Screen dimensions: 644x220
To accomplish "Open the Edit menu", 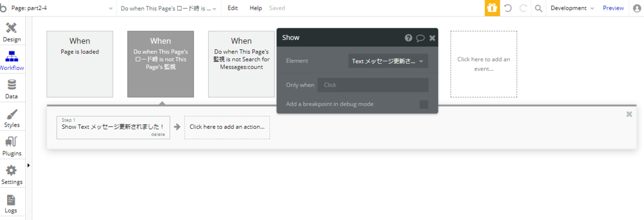I will tap(233, 8).
